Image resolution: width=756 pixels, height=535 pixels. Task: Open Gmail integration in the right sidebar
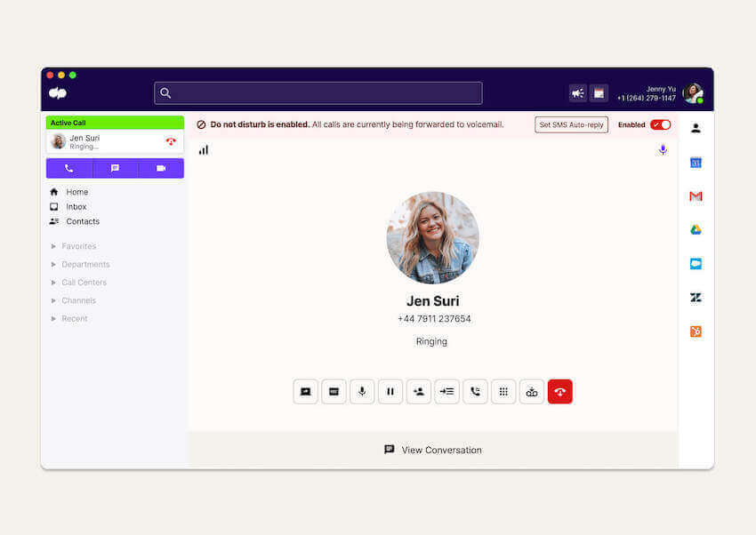coord(695,196)
